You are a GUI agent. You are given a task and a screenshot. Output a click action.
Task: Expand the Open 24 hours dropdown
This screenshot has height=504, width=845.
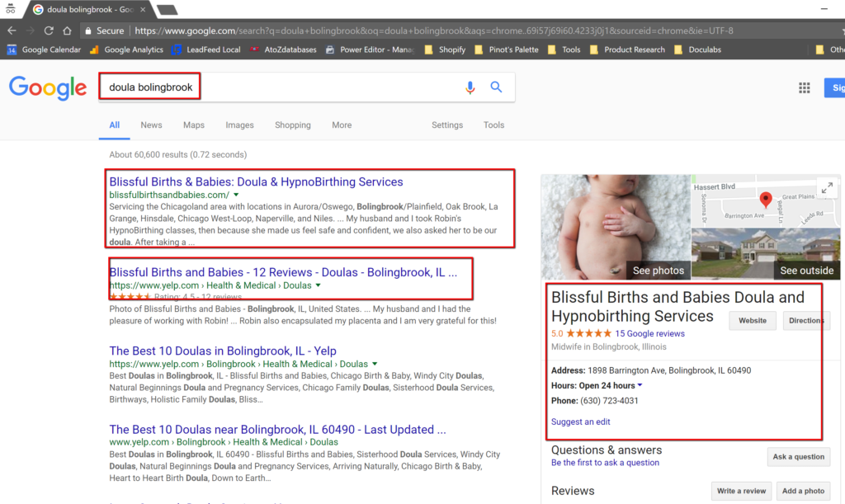click(x=640, y=385)
